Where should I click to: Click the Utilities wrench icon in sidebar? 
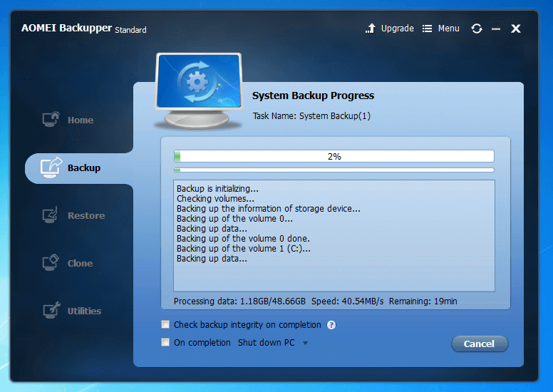[x=51, y=310]
